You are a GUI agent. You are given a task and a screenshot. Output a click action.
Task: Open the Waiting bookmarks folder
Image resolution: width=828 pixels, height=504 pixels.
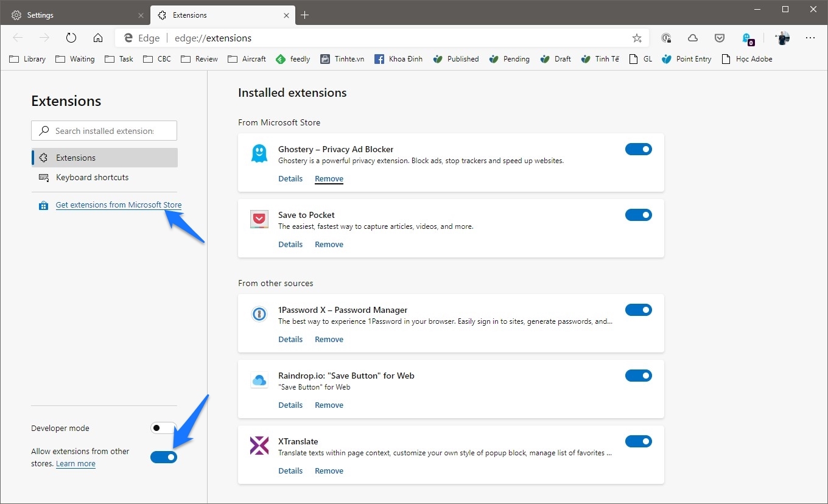pos(75,59)
